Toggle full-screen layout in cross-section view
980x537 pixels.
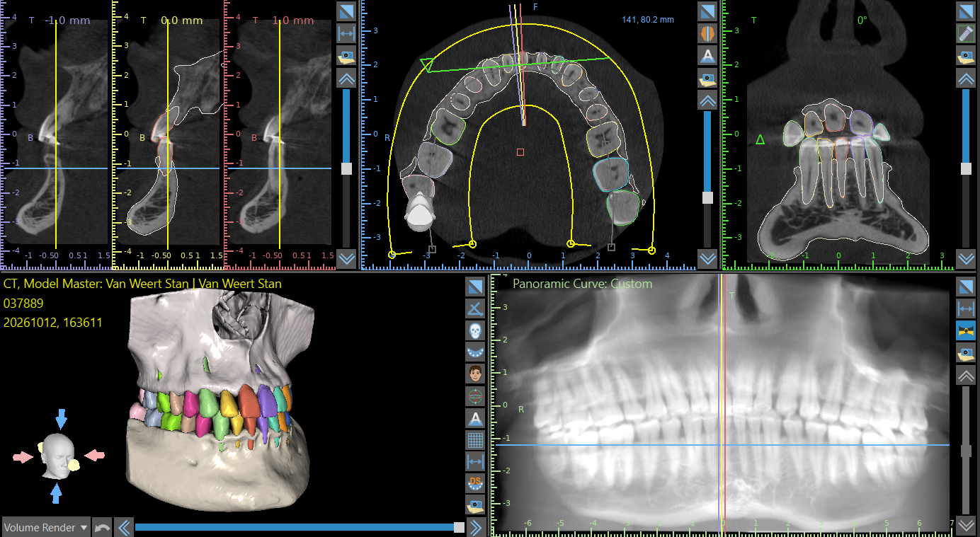[x=346, y=11]
